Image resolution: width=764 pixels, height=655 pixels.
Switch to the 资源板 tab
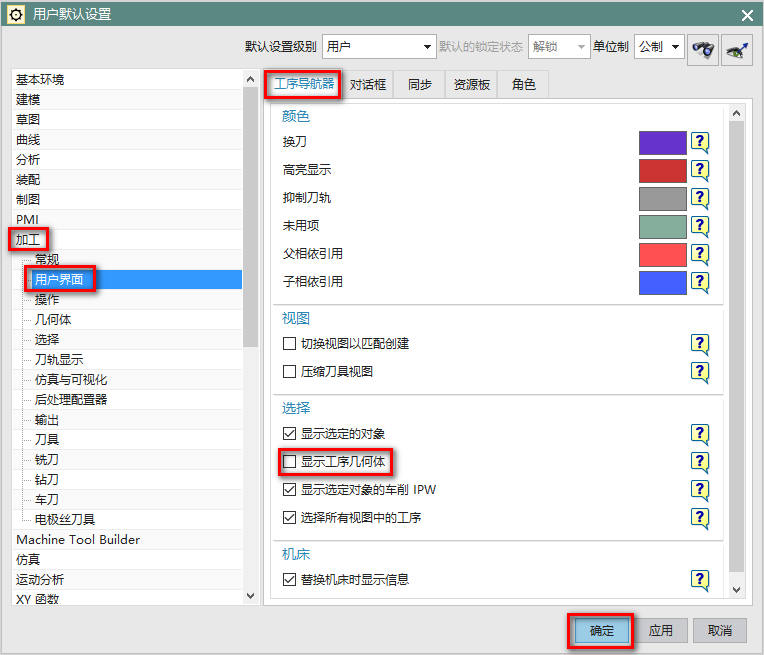pyautogui.click(x=471, y=85)
